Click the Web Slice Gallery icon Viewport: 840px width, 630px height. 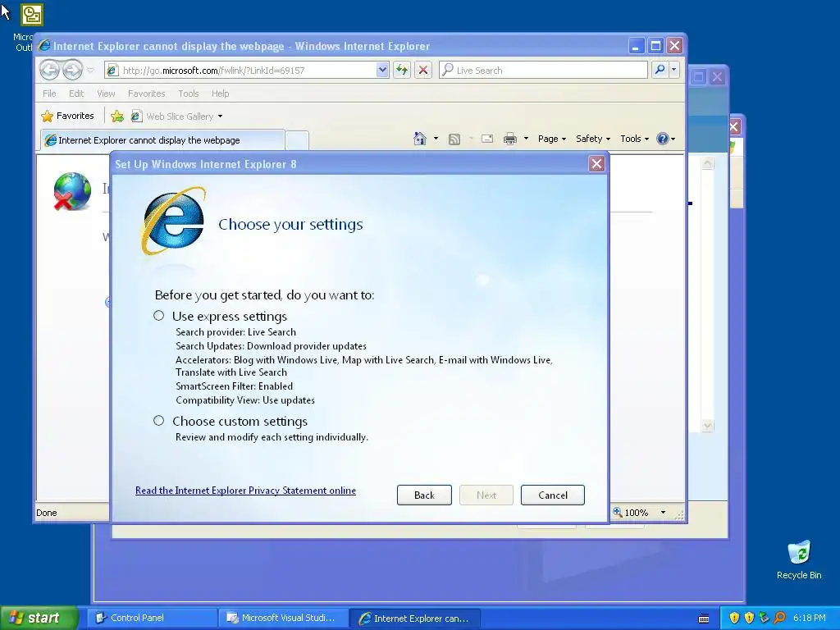tap(136, 116)
